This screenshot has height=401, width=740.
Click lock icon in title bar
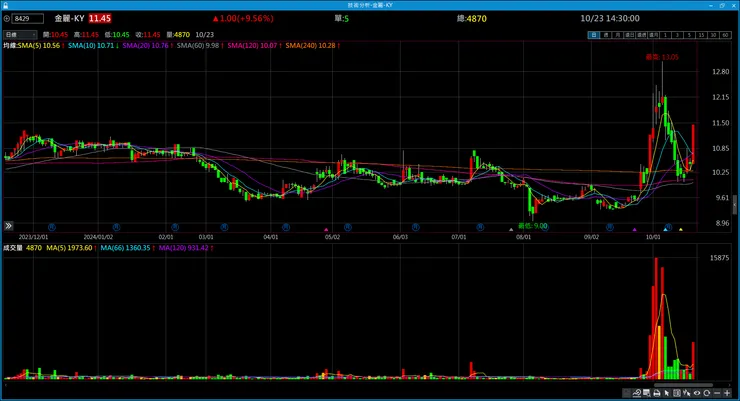tap(5, 5)
